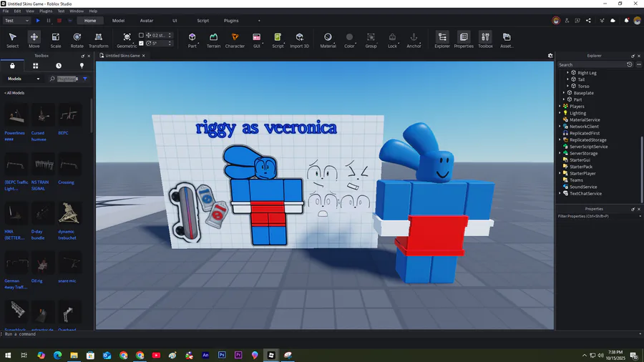Open the Character tool
Screen dimensions: 644x362
tap(235, 40)
